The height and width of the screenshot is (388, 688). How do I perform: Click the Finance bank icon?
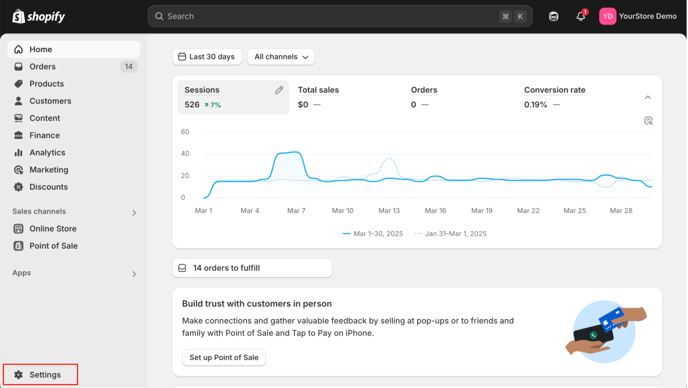click(18, 135)
